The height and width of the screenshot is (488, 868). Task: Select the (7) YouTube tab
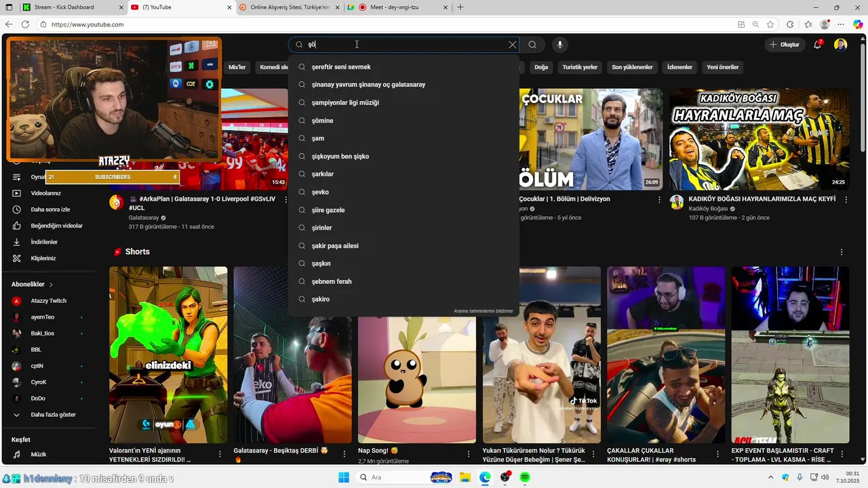click(x=181, y=7)
